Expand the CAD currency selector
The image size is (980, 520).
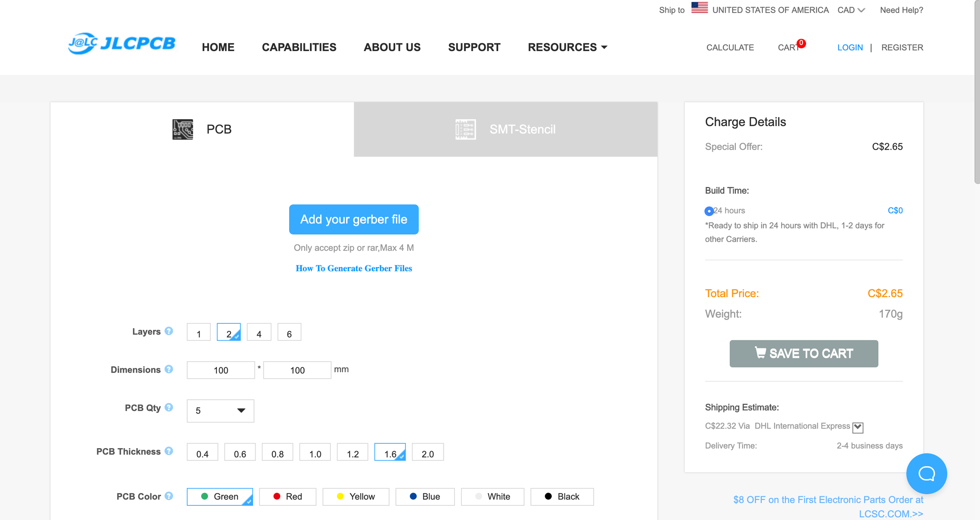[851, 10]
